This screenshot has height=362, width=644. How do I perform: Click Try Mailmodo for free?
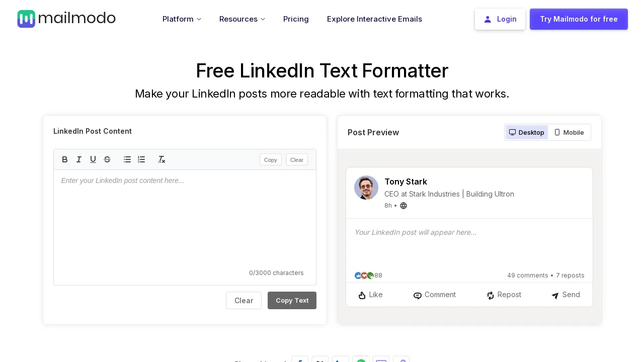(579, 19)
